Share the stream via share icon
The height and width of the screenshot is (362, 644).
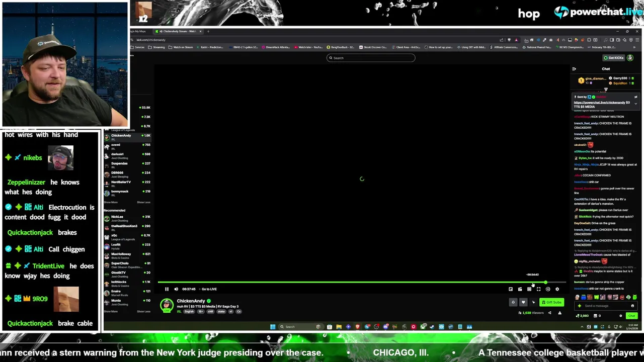point(549,313)
